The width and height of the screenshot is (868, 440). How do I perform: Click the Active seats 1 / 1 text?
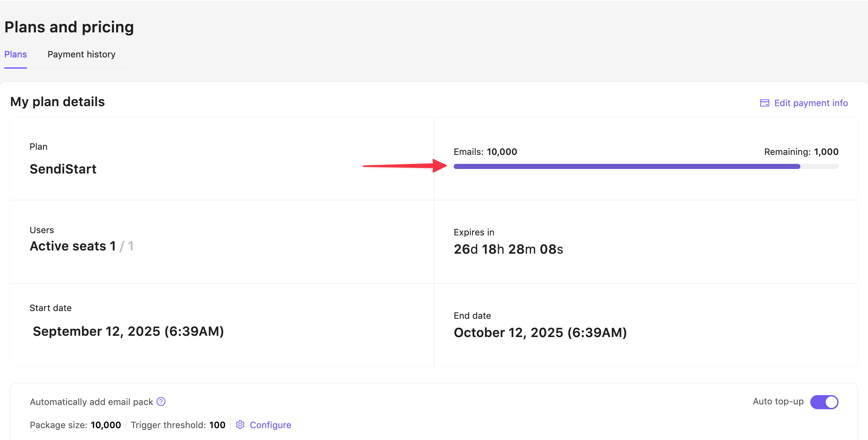click(81, 246)
